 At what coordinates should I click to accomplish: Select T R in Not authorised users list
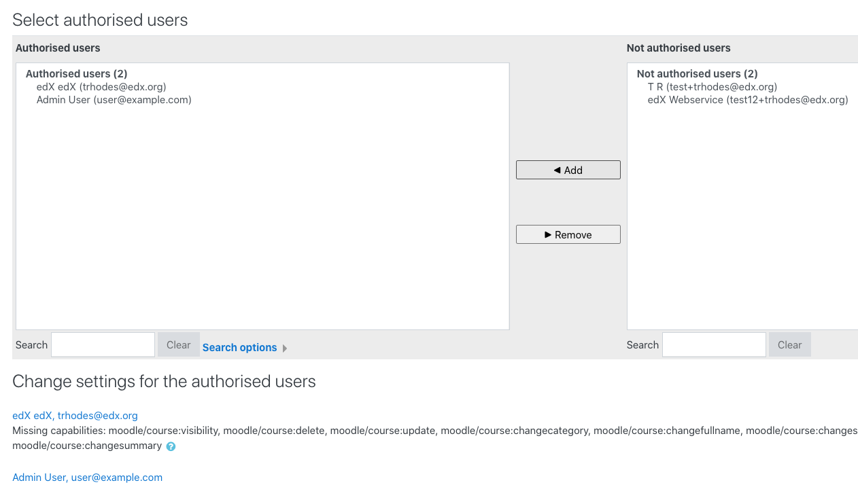tap(713, 86)
